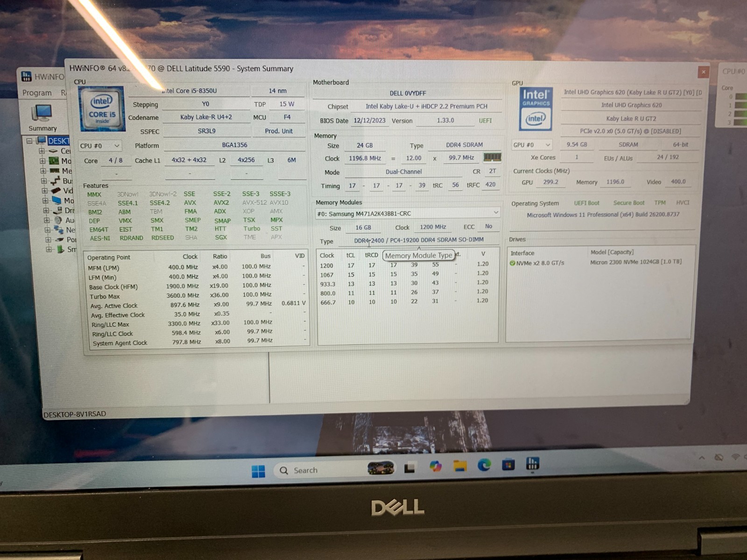
Task: Click the Kaby Lake-R U4+2 codename value
Action: click(x=206, y=117)
